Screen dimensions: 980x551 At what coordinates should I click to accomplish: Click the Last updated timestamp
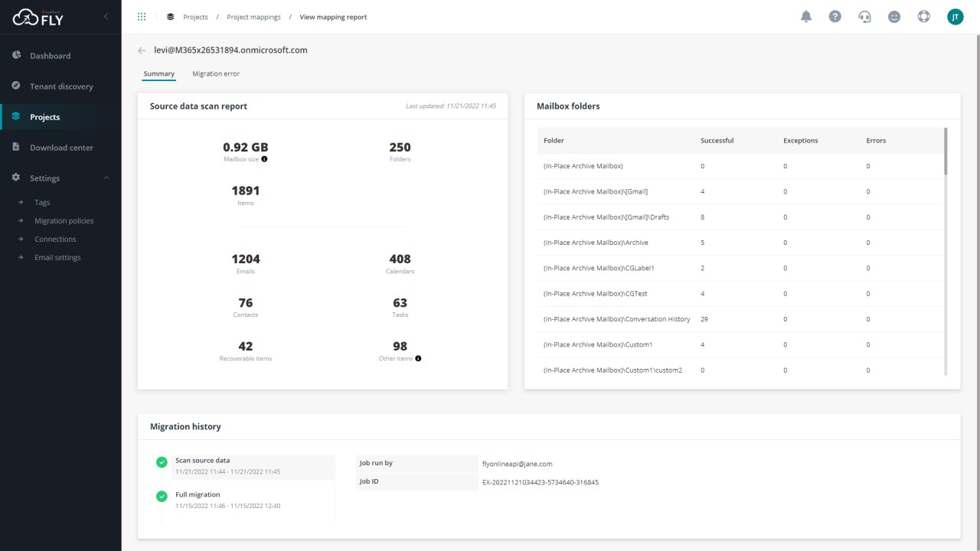coord(450,106)
